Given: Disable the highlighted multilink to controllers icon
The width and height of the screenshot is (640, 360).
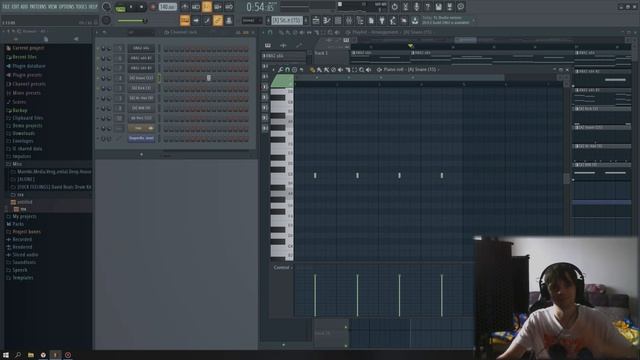Looking at the screenshot, I should [218, 20].
